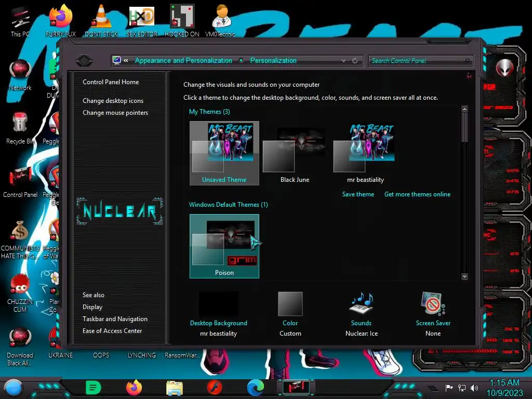Open the Screen Saver settings
This screenshot has height=399, width=532.
pos(433,314)
